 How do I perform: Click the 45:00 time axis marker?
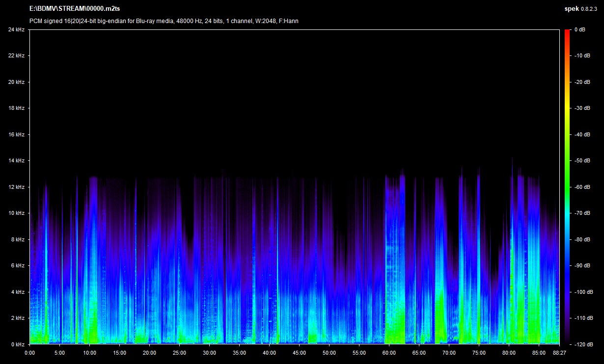pos(299,352)
